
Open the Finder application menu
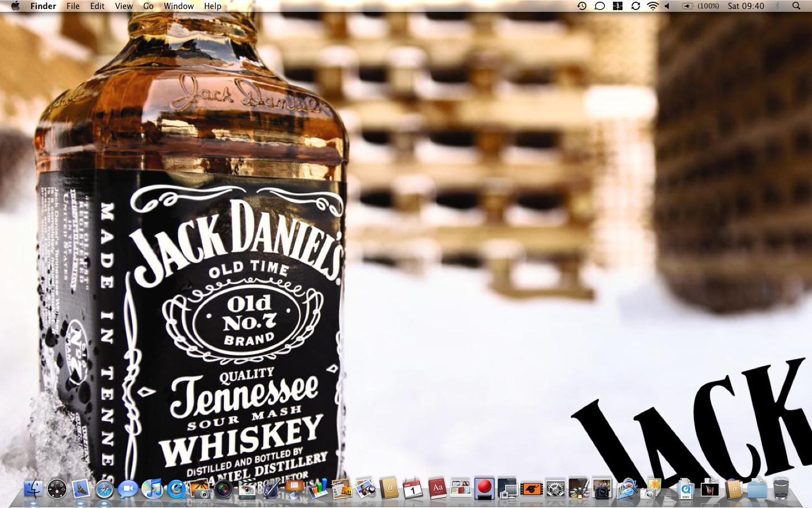(x=43, y=6)
